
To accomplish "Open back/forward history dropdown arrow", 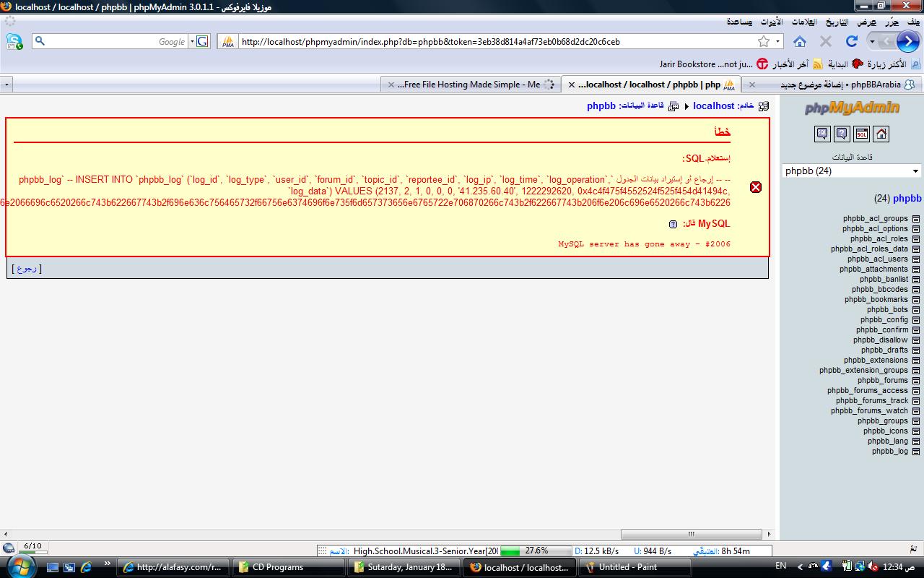I will pyautogui.click(x=872, y=41).
